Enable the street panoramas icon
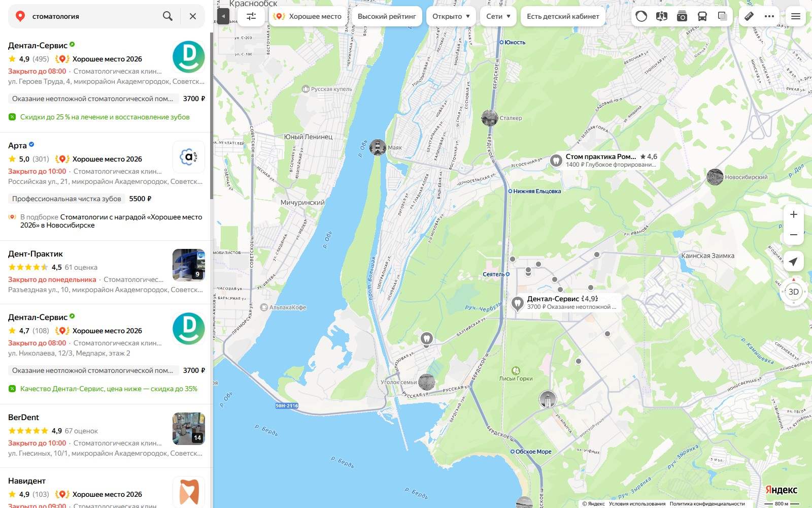This screenshot has height=508, width=812. tap(661, 16)
